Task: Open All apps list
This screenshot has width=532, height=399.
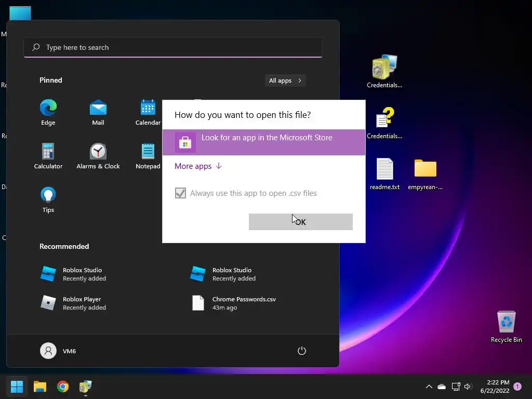Action: 285,81
